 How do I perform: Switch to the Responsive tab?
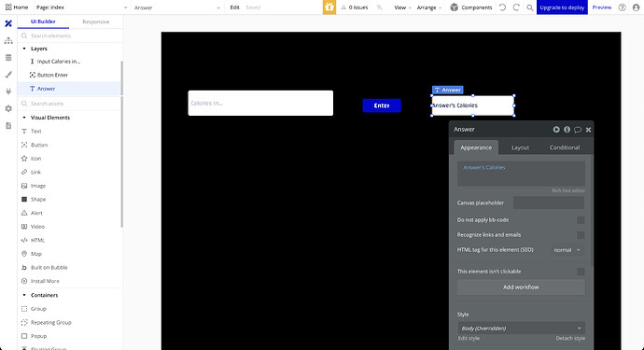point(96,21)
